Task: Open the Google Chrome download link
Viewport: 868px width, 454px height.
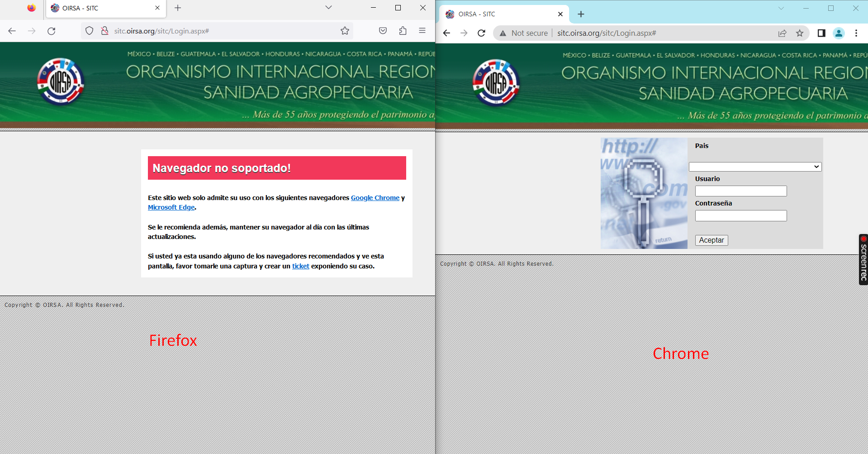Action: click(375, 198)
